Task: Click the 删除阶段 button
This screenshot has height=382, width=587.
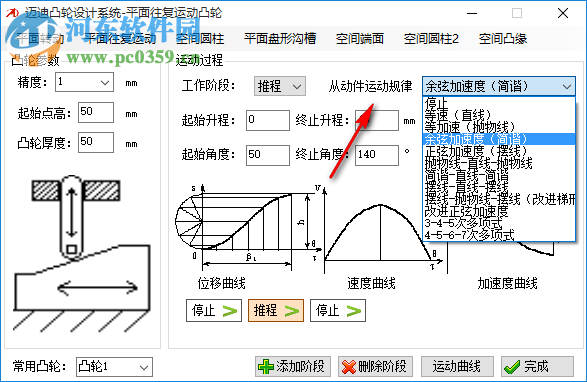Action: [375, 366]
